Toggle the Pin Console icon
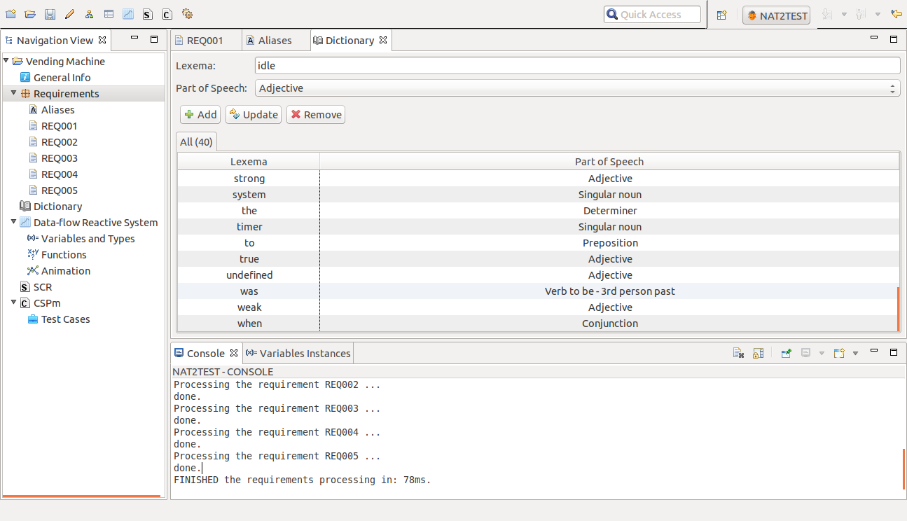 pyautogui.click(x=786, y=353)
